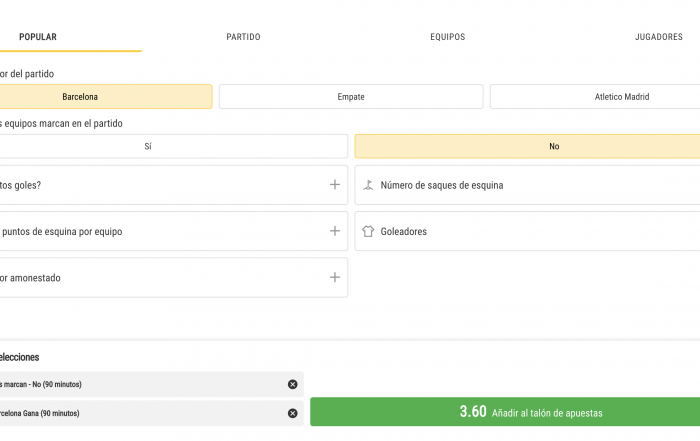Open the 'Número de saques de esquina' market
Screen dimensions: 700x441
pyautogui.click(x=527, y=185)
